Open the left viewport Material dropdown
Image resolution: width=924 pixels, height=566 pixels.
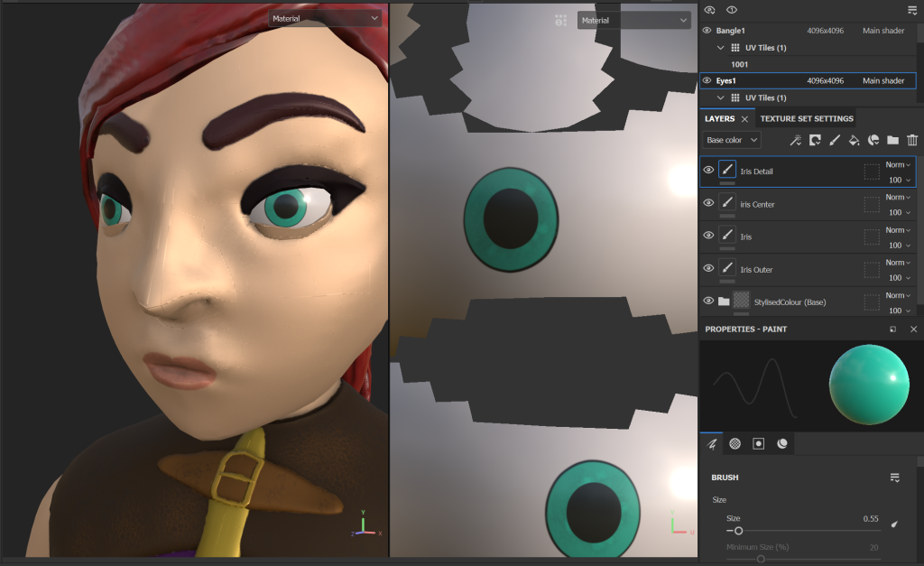click(325, 18)
